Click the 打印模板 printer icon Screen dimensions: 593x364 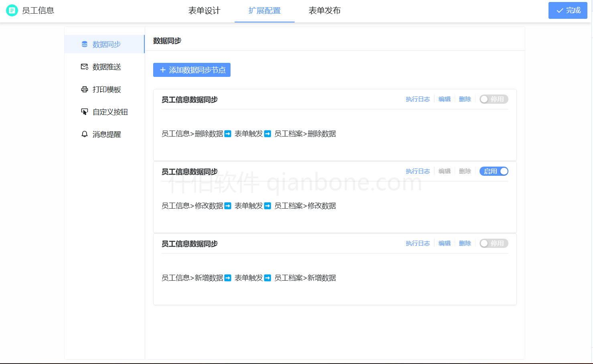(84, 89)
